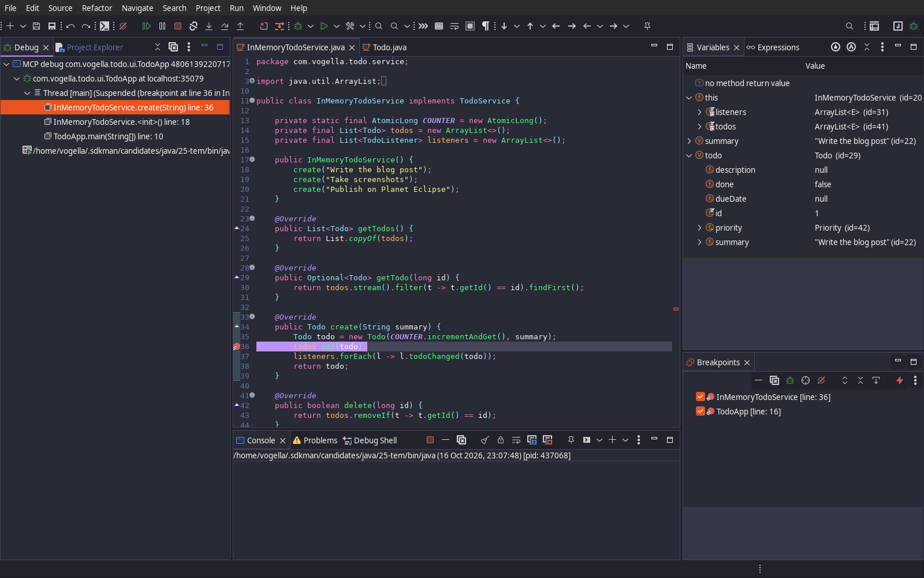The width and height of the screenshot is (924, 578).
Task: Select stack frame TodoApp.main(String[]) line: 10
Action: [108, 136]
